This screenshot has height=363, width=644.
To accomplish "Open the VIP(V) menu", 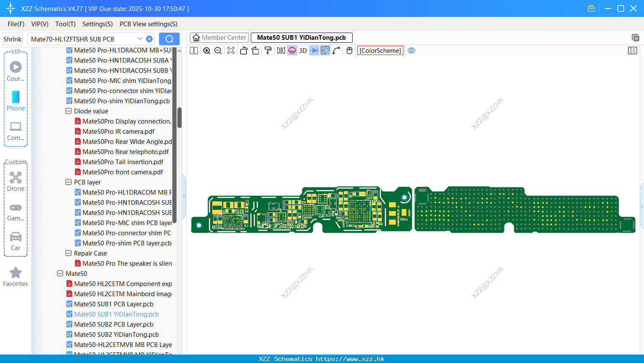I will pyautogui.click(x=40, y=24).
